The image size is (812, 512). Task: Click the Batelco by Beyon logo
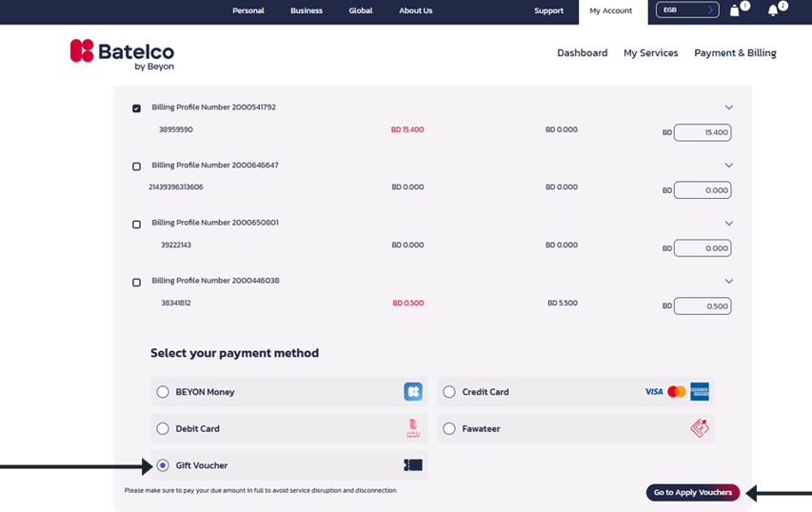tap(122, 54)
